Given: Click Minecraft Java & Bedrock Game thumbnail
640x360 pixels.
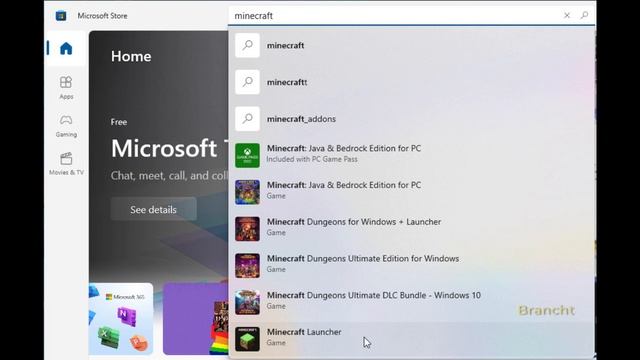Looking at the screenshot, I should pyautogui.click(x=247, y=192).
